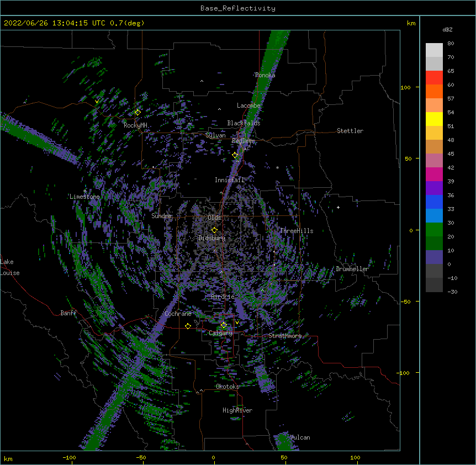Click the yellow radar site marker near Didsbury
476x465 pixels.
click(x=214, y=230)
